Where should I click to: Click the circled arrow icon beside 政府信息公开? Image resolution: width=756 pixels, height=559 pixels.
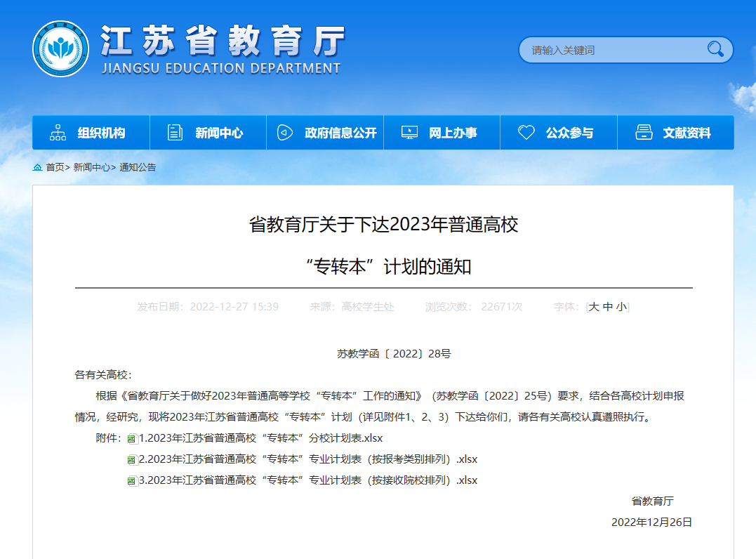(x=284, y=132)
